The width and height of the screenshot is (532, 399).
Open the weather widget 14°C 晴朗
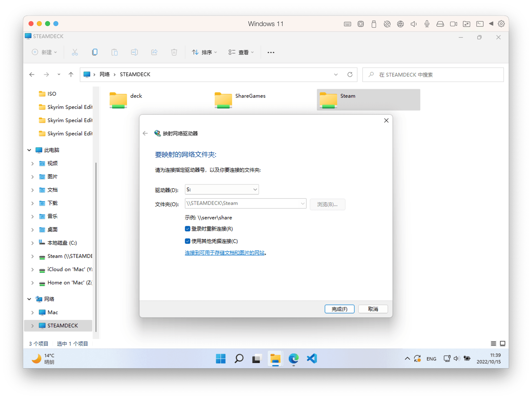(43, 359)
